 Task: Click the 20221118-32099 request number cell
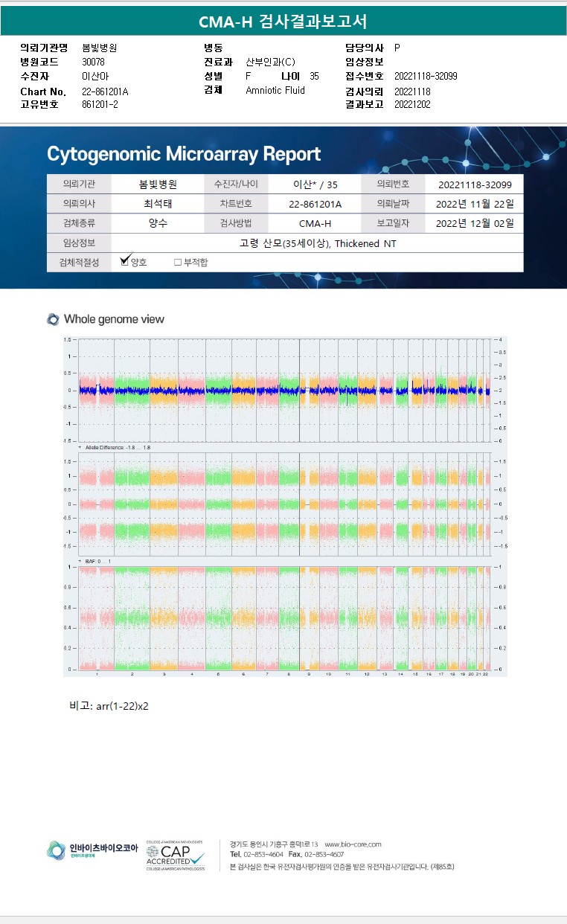pos(475,185)
